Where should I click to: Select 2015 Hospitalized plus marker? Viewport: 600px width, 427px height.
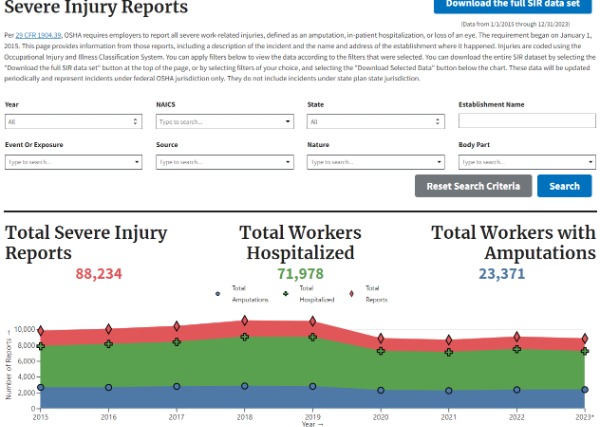tap(41, 346)
